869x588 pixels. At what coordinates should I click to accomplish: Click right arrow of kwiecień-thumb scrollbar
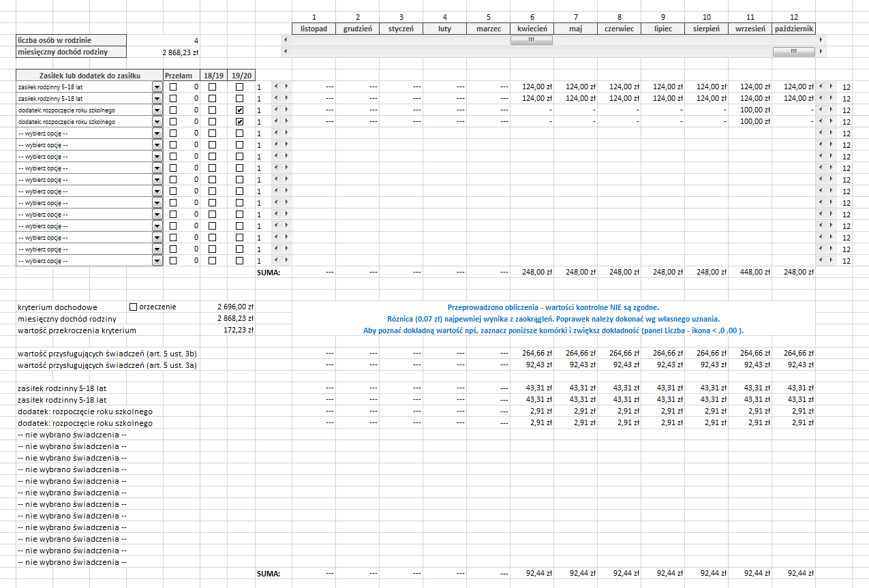point(821,40)
